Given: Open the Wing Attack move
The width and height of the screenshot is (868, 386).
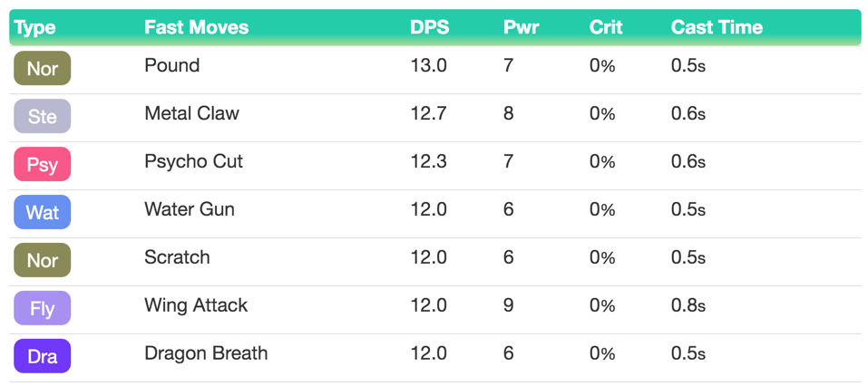Looking at the screenshot, I should click(x=195, y=305).
